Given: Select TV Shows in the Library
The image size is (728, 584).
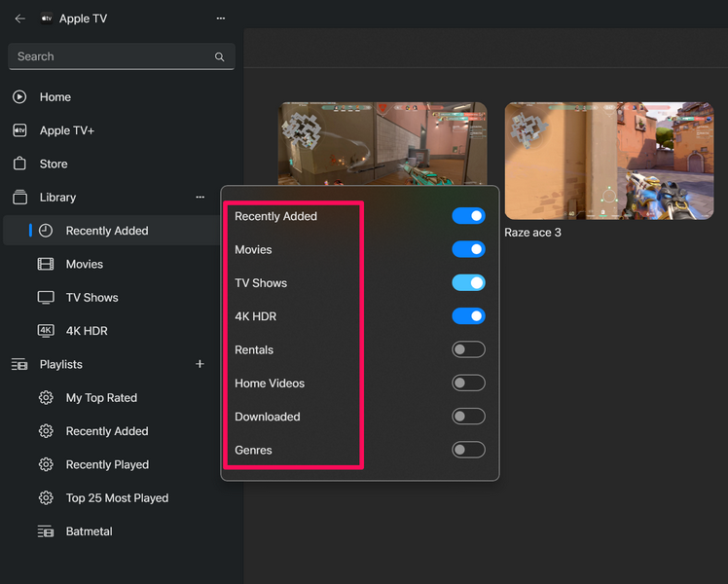Looking at the screenshot, I should point(91,298).
